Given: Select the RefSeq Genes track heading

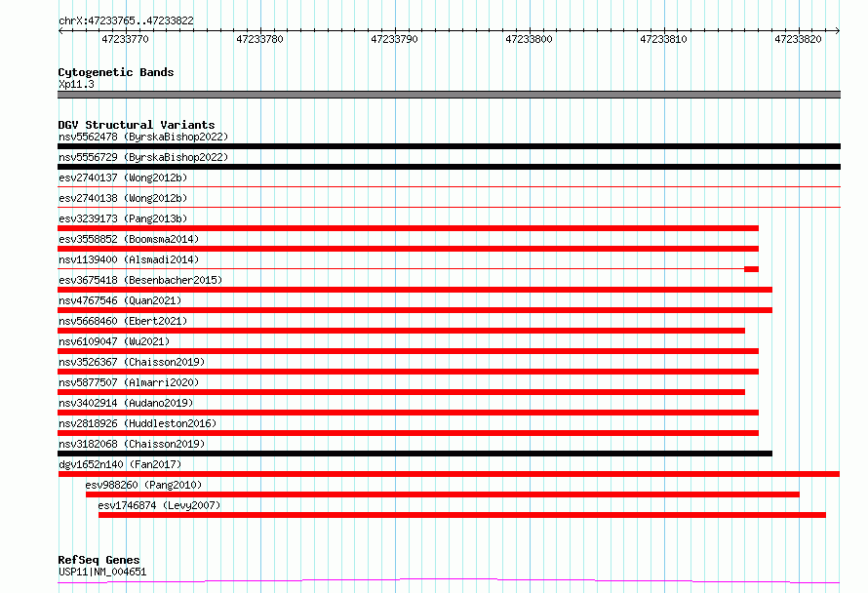Looking at the screenshot, I should 99,560.
